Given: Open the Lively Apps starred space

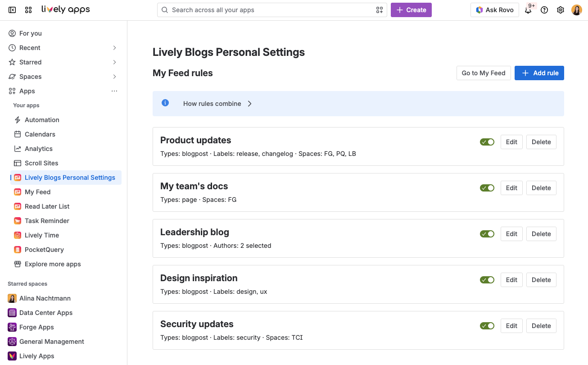Looking at the screenshot, I should point(63,356).
